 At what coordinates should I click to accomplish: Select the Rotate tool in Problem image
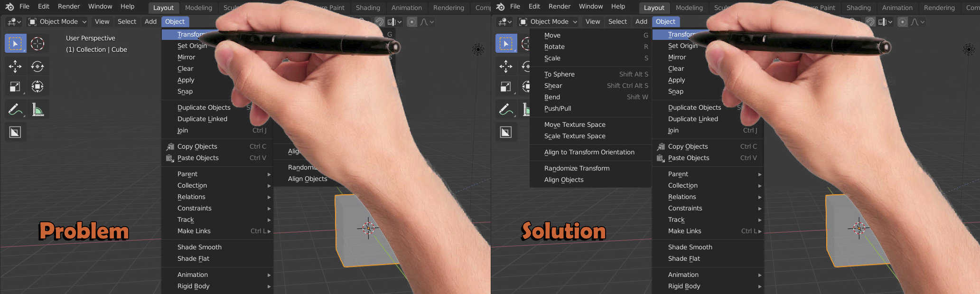click(x=37, y=66)
